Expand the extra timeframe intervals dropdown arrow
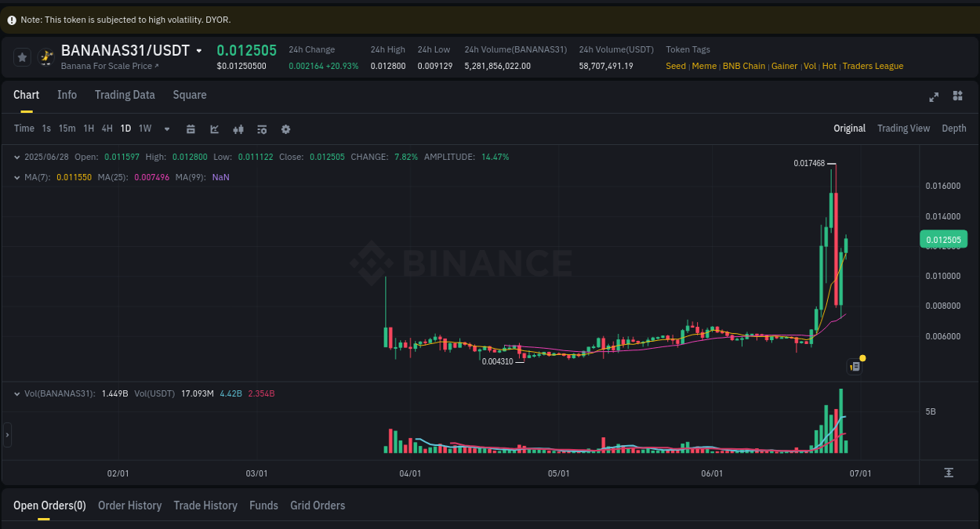 [x=166, y=129]
